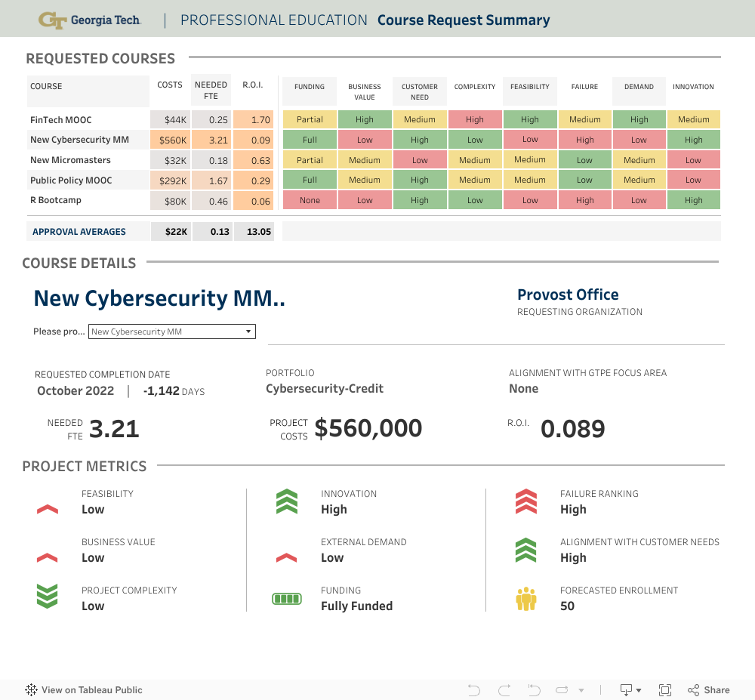Enter full screen mode
The image size is (755, 700).
tap(665, 689)
